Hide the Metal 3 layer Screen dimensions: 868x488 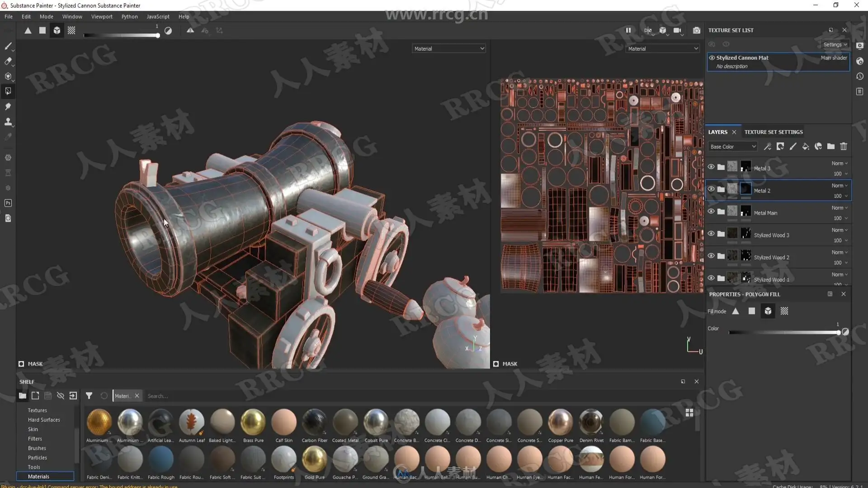tap(711, 167)
